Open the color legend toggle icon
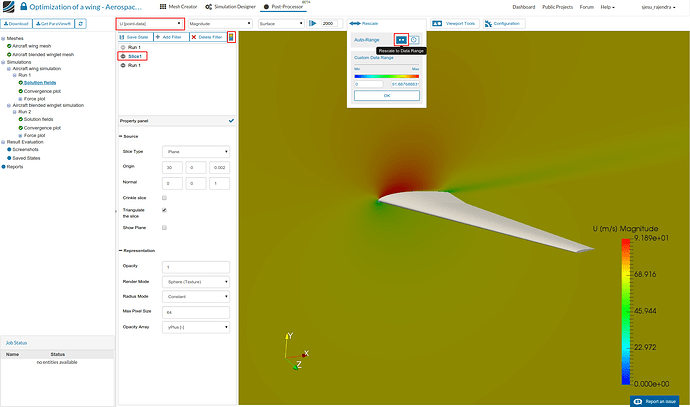The image size is (690, 407). [x=231, y=37]
